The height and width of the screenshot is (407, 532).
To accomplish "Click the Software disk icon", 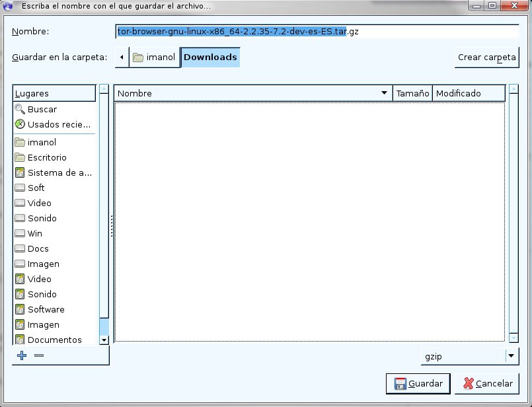I will (x=20, y=309).
